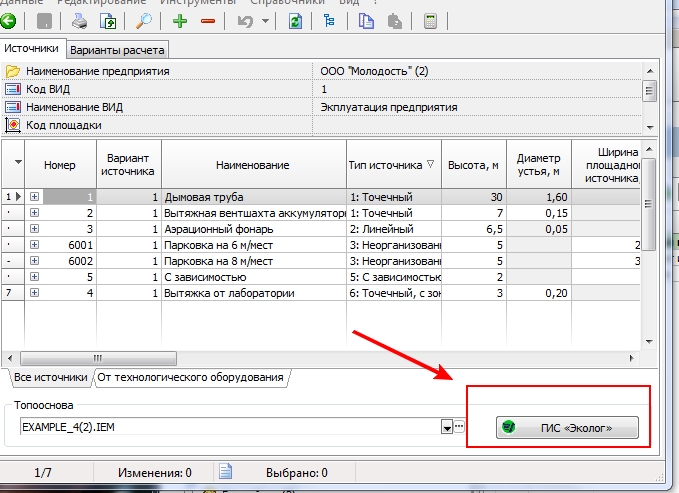Open the Топооснова dropdown list

(446, 427)
